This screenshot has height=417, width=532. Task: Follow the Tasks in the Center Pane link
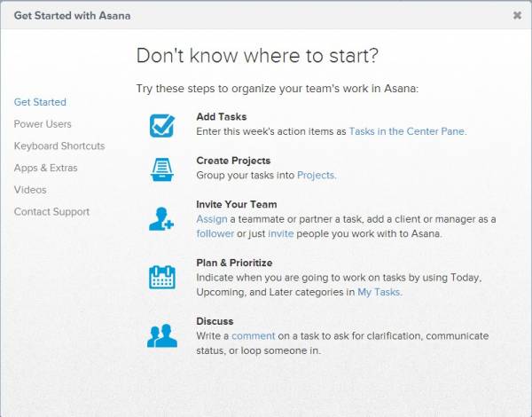click(x=408, y=131)
